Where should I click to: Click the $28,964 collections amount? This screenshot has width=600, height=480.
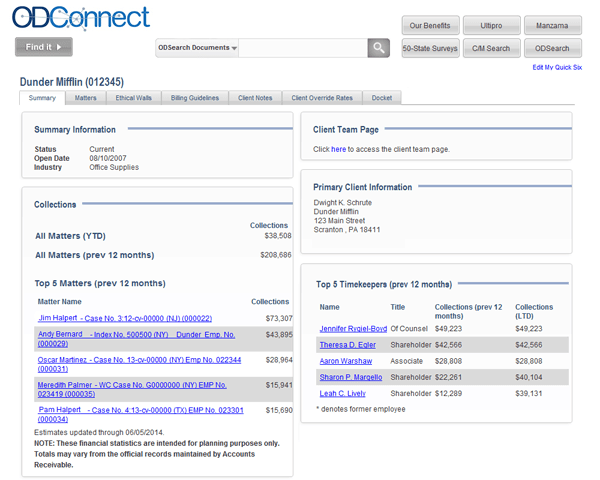click(279, 360)
